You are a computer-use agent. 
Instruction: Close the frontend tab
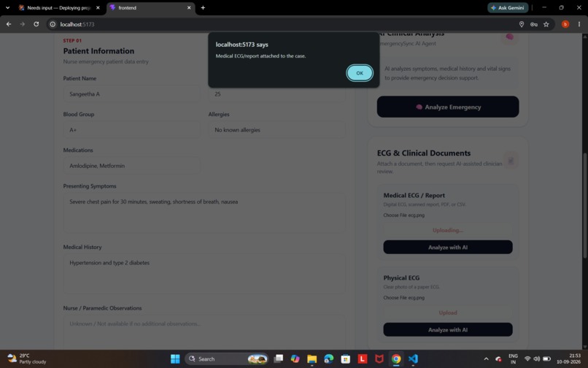[189, 7]
